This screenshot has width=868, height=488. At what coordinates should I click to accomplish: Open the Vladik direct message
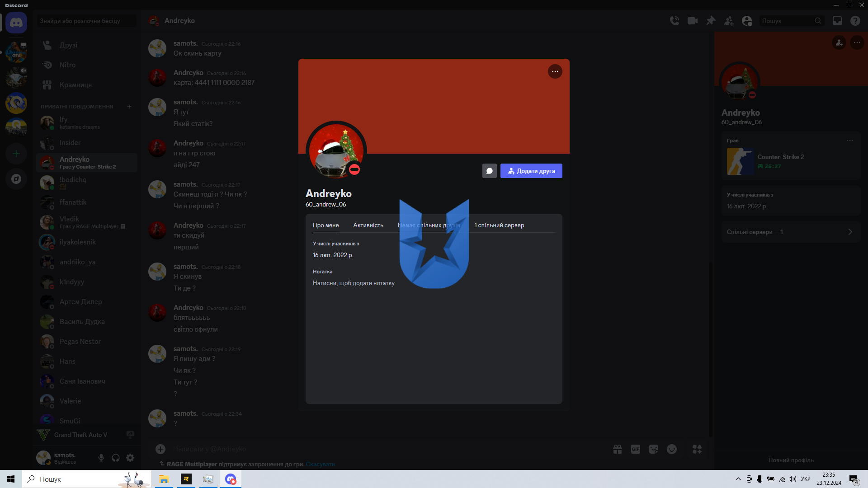tap(86, 222)
